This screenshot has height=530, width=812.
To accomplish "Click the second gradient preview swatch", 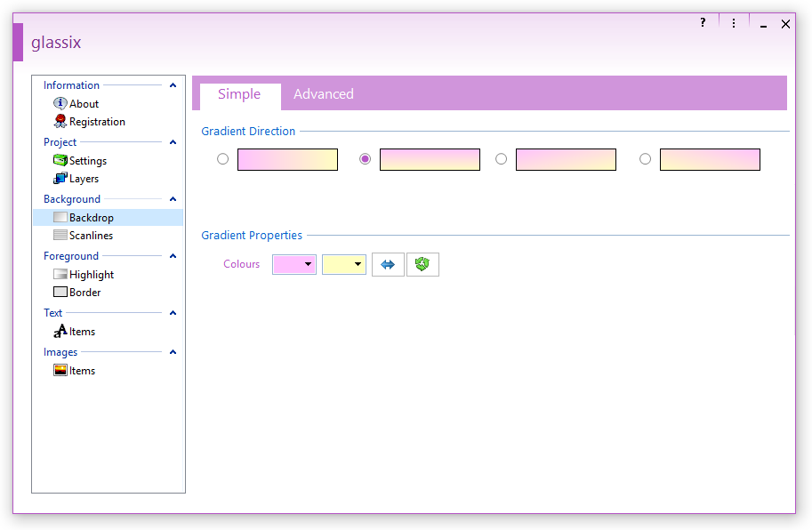I will click(x=430, y=159).
